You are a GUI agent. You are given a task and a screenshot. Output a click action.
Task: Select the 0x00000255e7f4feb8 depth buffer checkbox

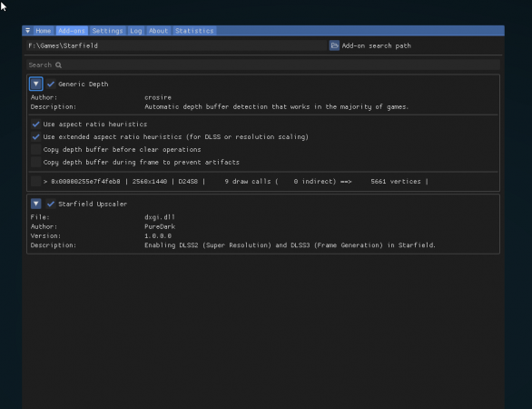pos(36,182)
